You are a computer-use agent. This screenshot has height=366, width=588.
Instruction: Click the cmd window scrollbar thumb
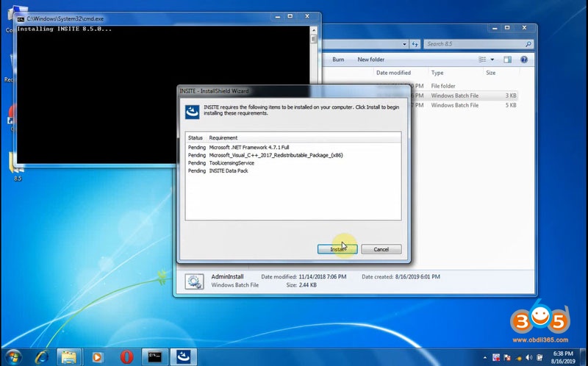click(314, 39)
